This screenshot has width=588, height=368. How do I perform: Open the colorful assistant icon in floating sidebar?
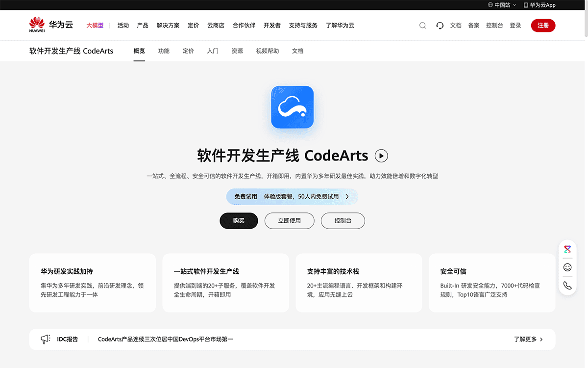coord(567,249)
